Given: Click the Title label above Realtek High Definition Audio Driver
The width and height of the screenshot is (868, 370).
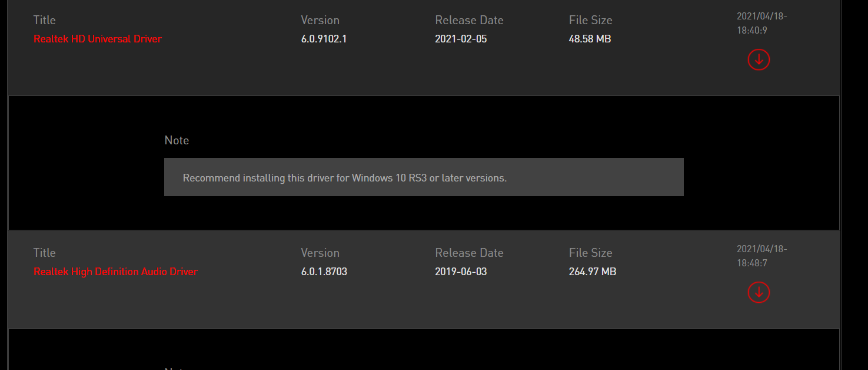Looking at the screenshot, I should [x=45, y=253].
